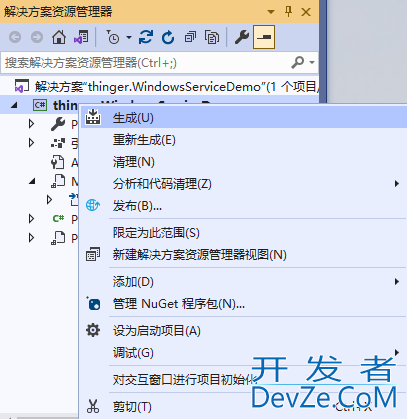This screenshot has height=419, width=407.
Task: Click the NuGet package icon
Action: (93, 303)
